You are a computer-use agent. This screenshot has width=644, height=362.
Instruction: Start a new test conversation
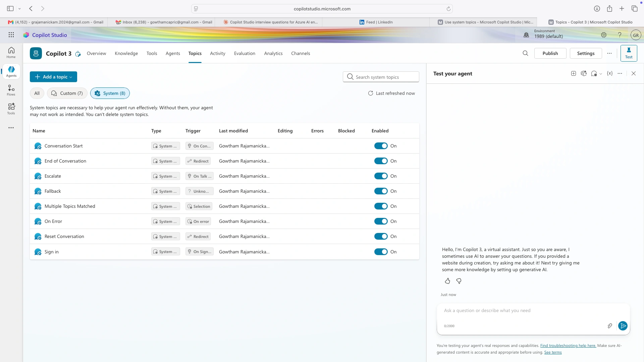coord(574,73)
